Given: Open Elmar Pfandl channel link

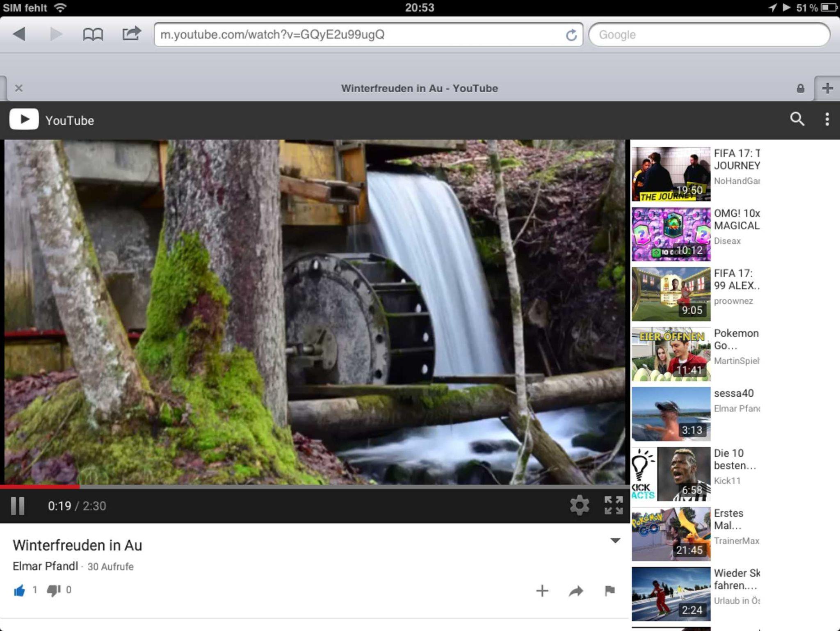Looking at the screenshot, I should pos(45,566).
